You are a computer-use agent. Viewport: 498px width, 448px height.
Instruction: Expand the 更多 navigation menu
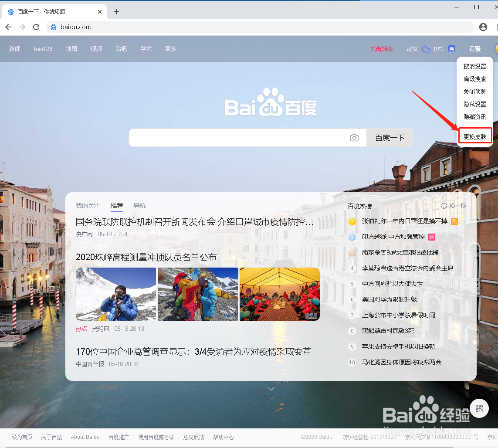[x=170, y=49]
